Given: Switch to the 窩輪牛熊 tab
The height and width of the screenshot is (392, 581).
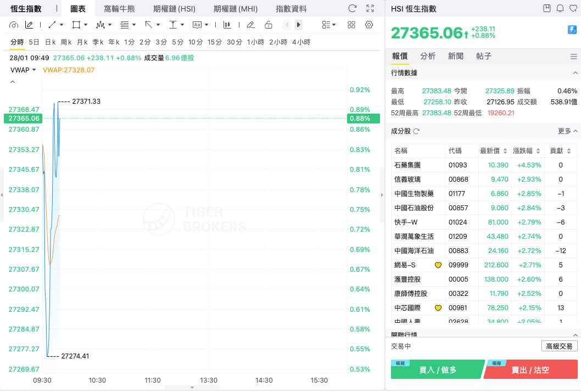Looking at the screenshot, I should [x=119, y=9].
